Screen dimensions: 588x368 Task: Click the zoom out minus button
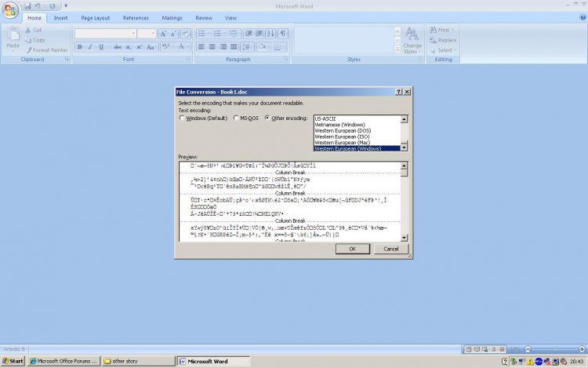point(528,349)
